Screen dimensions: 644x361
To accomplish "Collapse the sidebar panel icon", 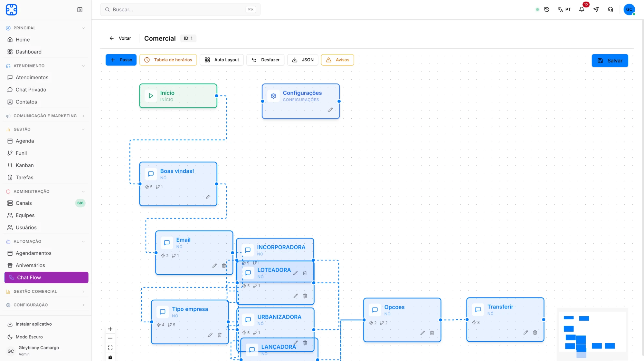I will tap(80, 10).
